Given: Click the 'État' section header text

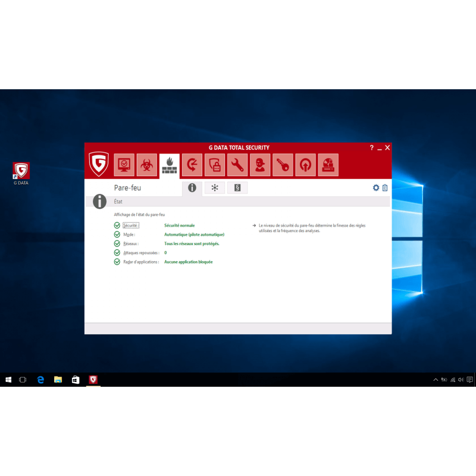Looking at the screenshot, I should click(x=118, y=202).
